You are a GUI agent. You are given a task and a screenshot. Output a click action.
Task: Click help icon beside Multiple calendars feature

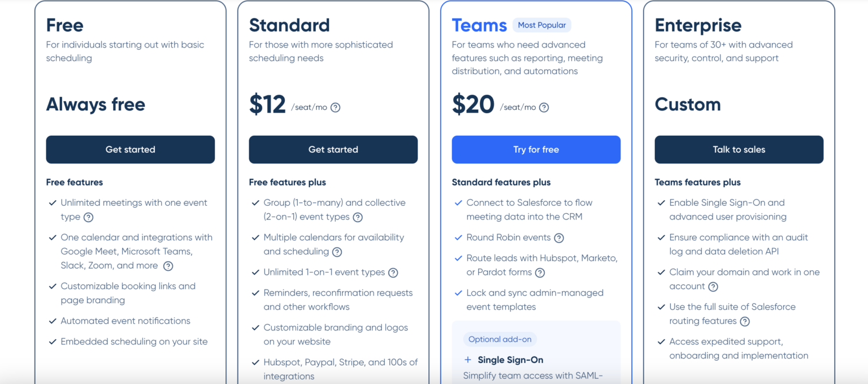[337, 252]
